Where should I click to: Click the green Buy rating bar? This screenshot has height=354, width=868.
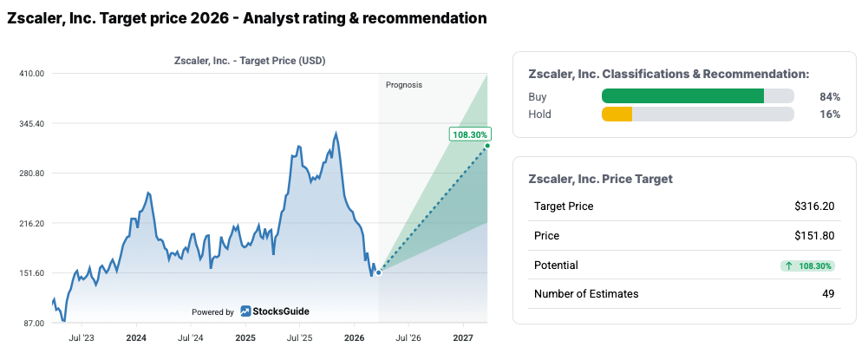[x=682, y=96]
